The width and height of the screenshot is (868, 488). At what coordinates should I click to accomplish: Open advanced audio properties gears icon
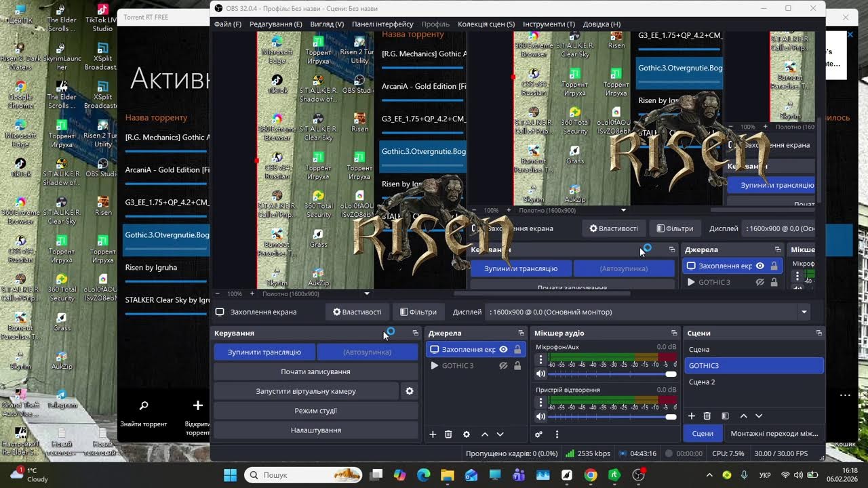coord(538,434)
